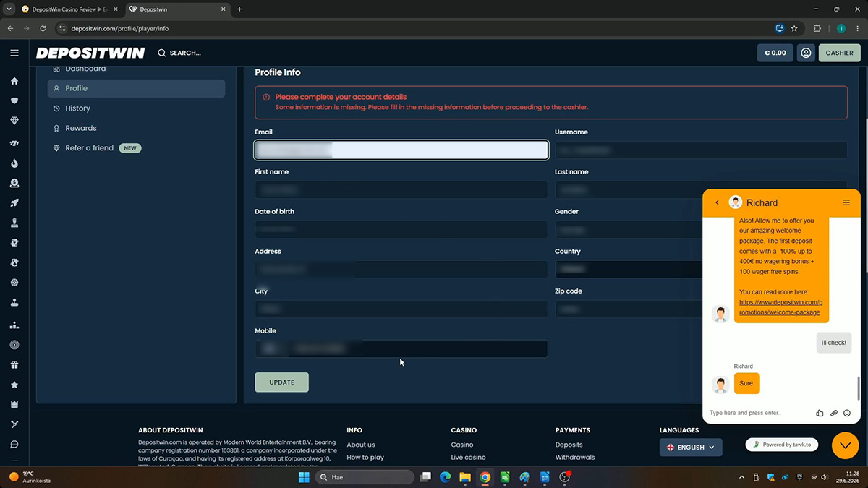Click the UPDATE button

(281, 382)
